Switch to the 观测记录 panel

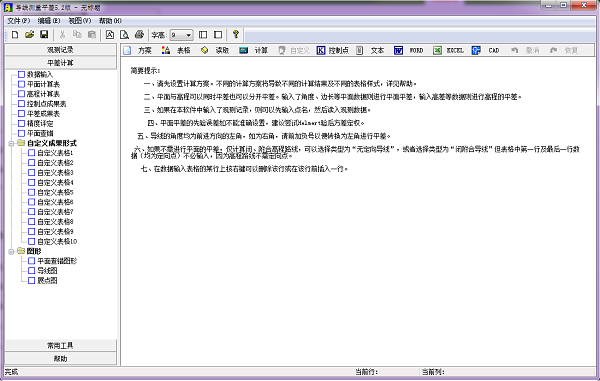(x=60, y=50)
